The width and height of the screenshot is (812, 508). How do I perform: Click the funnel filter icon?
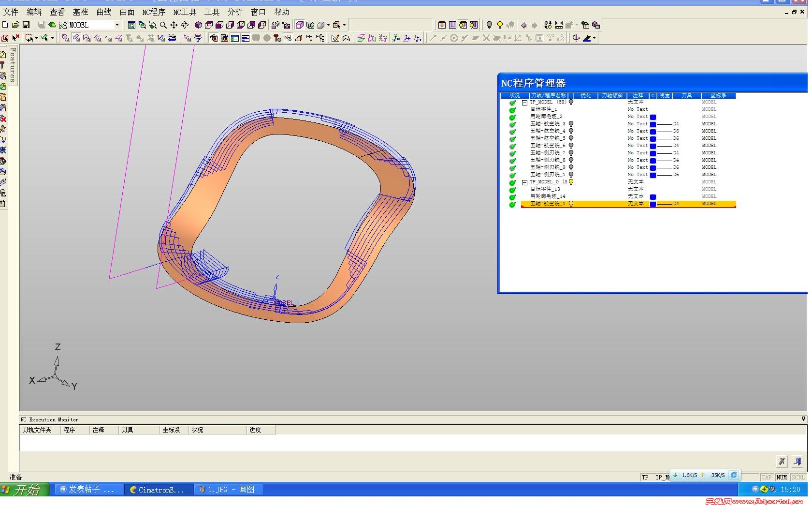[x=198, y=38]
